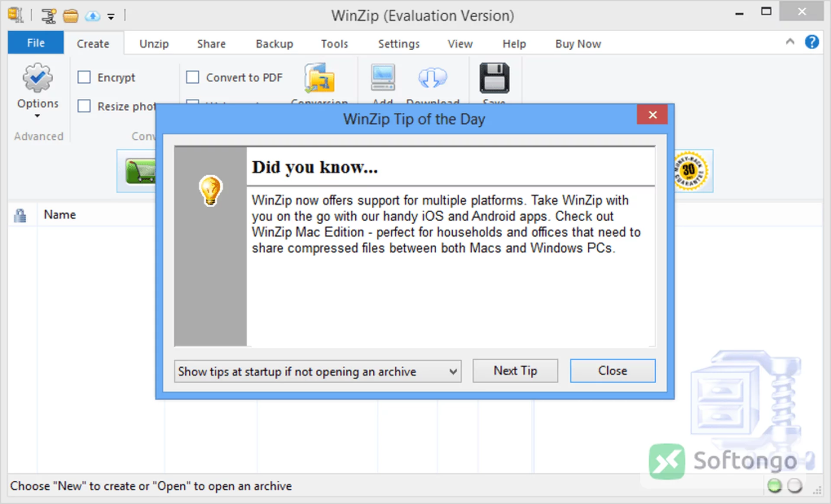Click the Conversion settings icon
Screen dimensions: 831x504
click(x=319, y=78)
